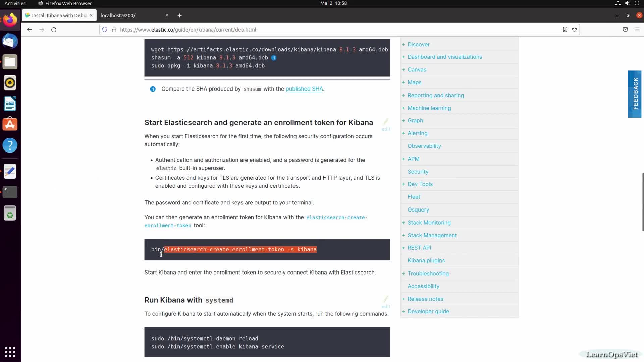This screenshot has width=644, height=362.
Task: Switch to the localhost:9200 tab
Action: pyautogui.click(x=134, y=15)
